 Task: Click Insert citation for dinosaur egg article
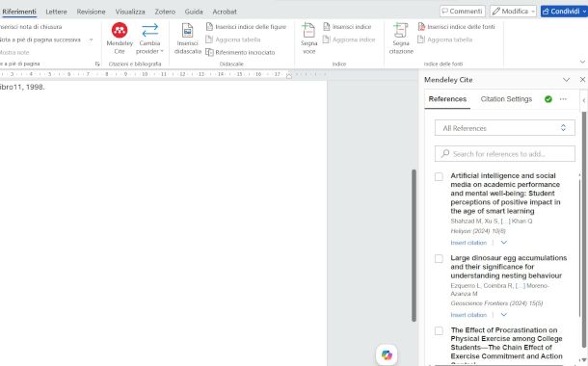click(x=468, y=315)
